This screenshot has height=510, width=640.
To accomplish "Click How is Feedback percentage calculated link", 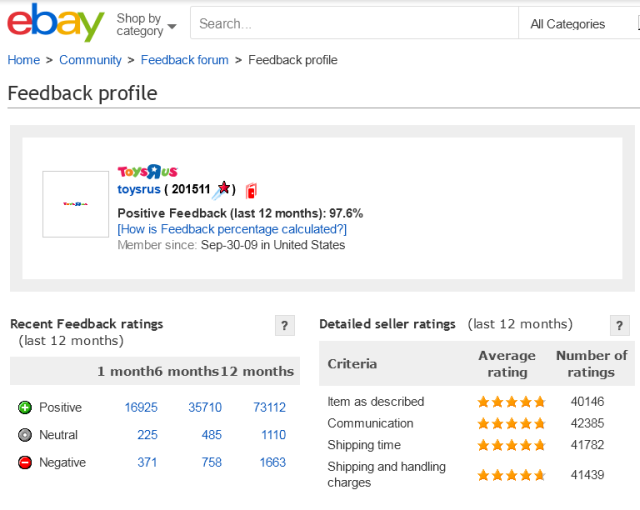I will (232, 229).
